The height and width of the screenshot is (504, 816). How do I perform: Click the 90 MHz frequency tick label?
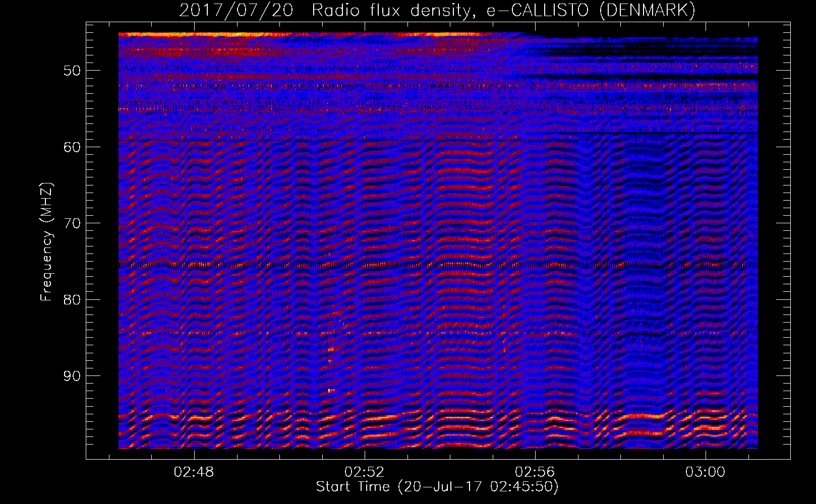point(72,376)
